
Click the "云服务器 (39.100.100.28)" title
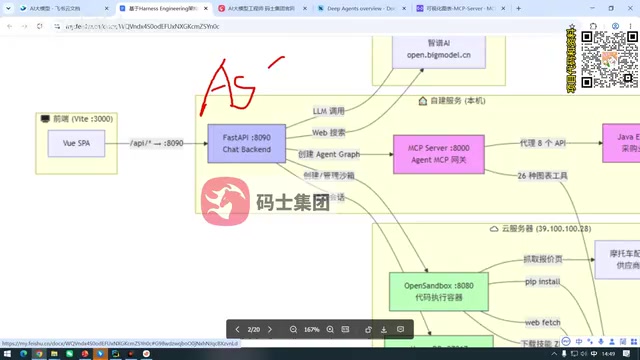(540, 229)
